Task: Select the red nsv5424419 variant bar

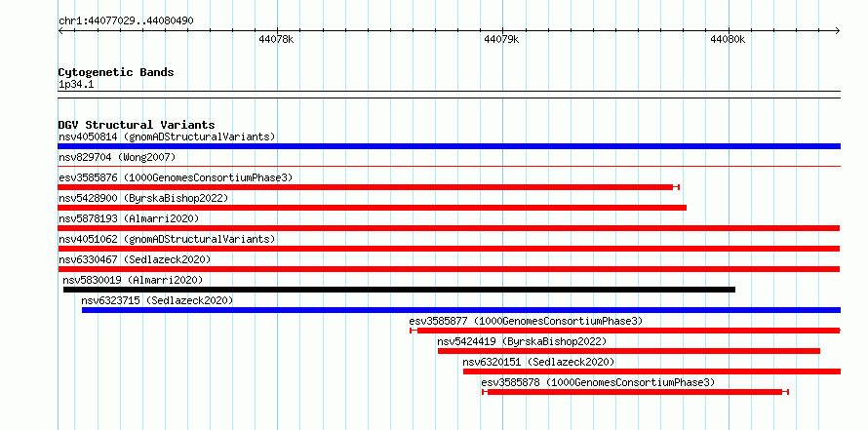Action: click(x=628, y=351)
